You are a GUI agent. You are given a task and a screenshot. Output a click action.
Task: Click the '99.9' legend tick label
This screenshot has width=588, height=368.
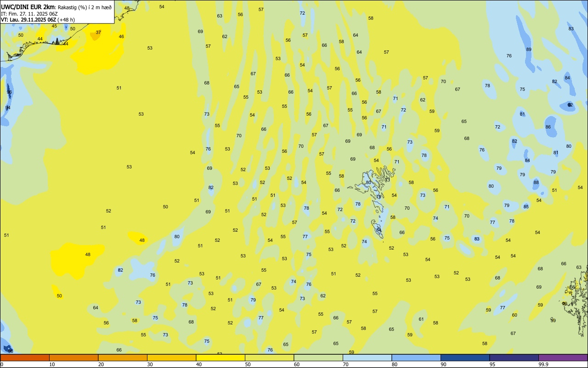tap(543, 364)
